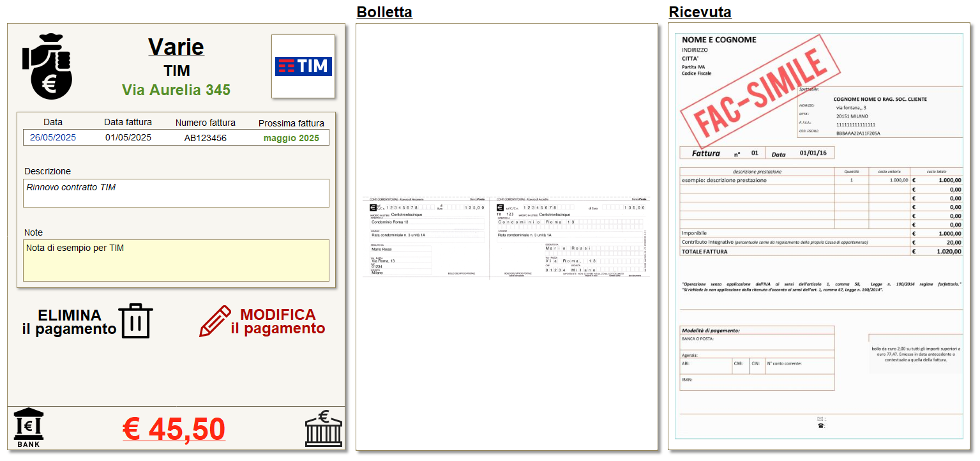
Task: Click the Descrizione text box
Action: pos(176,193)
